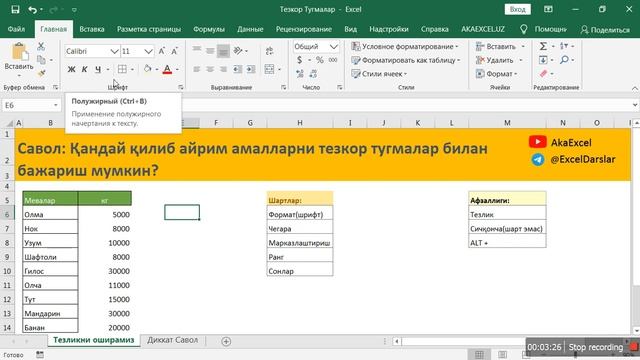Toggle center text horizontally icon
Image resolution: width=640 pixels, height=360 pixels.
(210, 69)
